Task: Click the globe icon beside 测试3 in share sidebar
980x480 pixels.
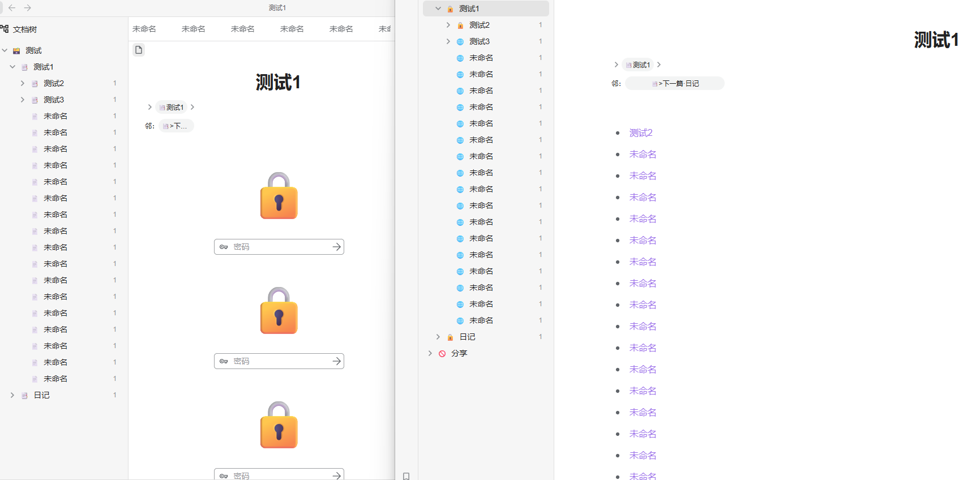Action: pos(460,42)
